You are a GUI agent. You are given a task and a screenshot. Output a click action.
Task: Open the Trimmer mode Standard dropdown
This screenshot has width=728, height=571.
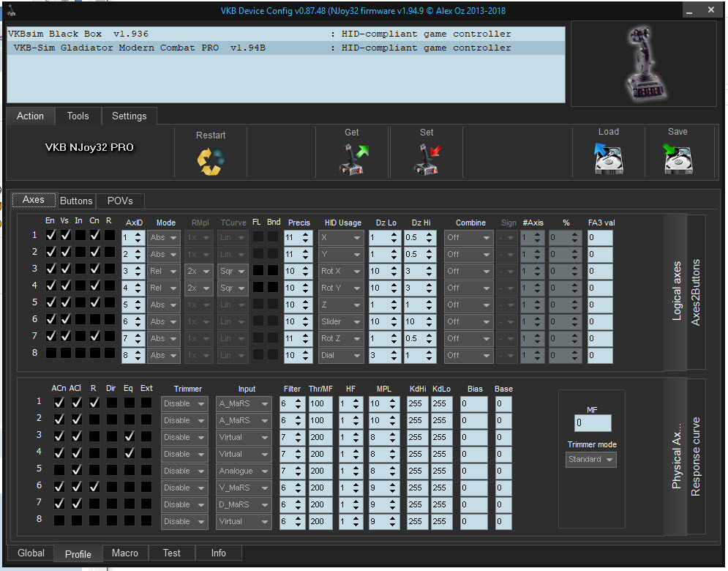click(591, 460)
